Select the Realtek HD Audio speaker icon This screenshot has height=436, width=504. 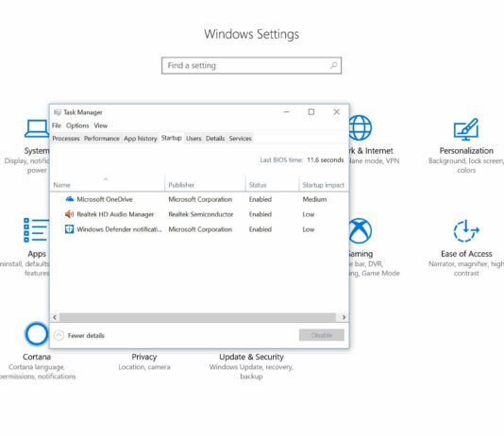tap(70, 214)
